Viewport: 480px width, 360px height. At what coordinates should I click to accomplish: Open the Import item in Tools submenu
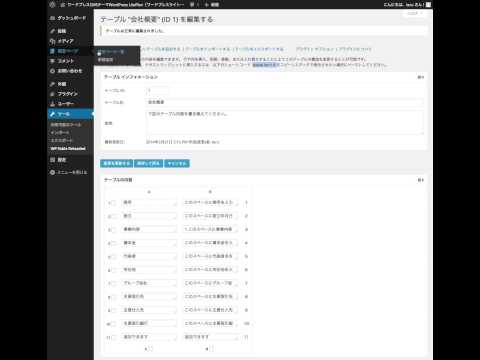(x=60, y=133)
